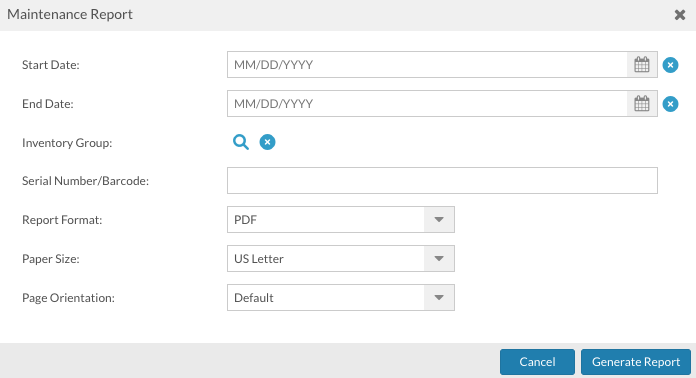Click the Maintenance Report title bar
This screenshot has width=696, height=378.
(x=348, y=15)
